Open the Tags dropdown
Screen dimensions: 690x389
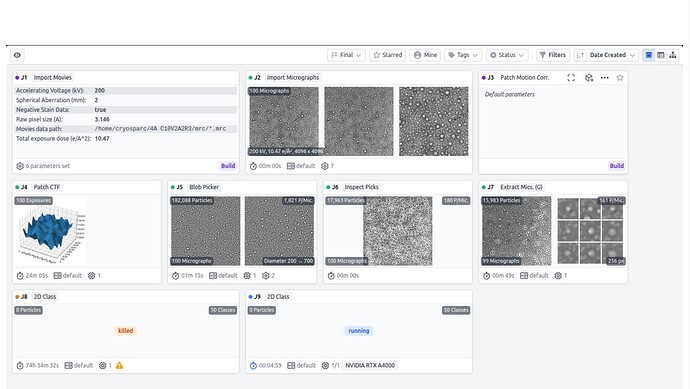[463, 55]
